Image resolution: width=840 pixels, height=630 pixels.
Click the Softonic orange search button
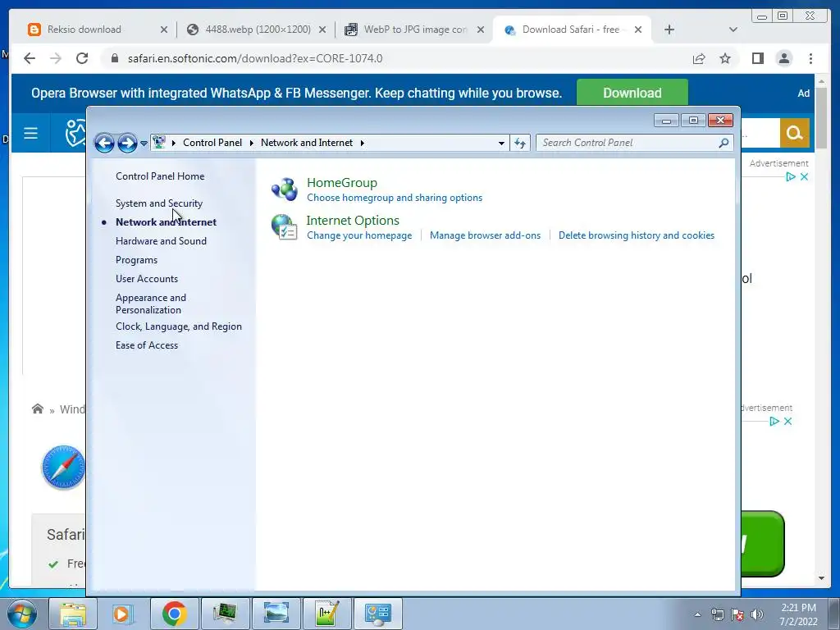[794, 132]
